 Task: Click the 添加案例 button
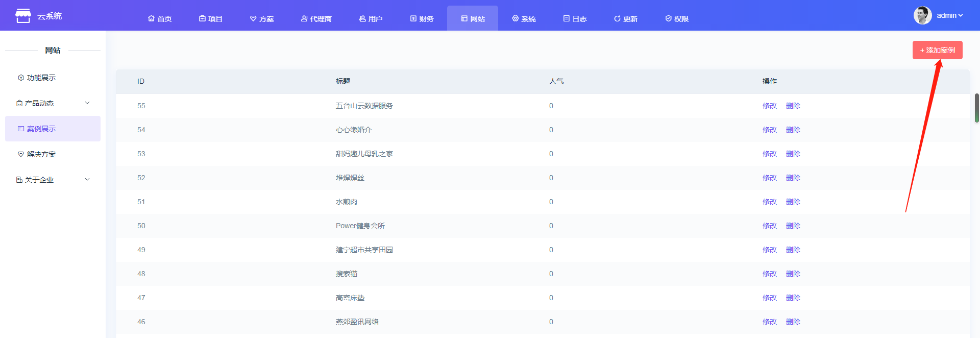pyautogui.click(x=938, y=50)
